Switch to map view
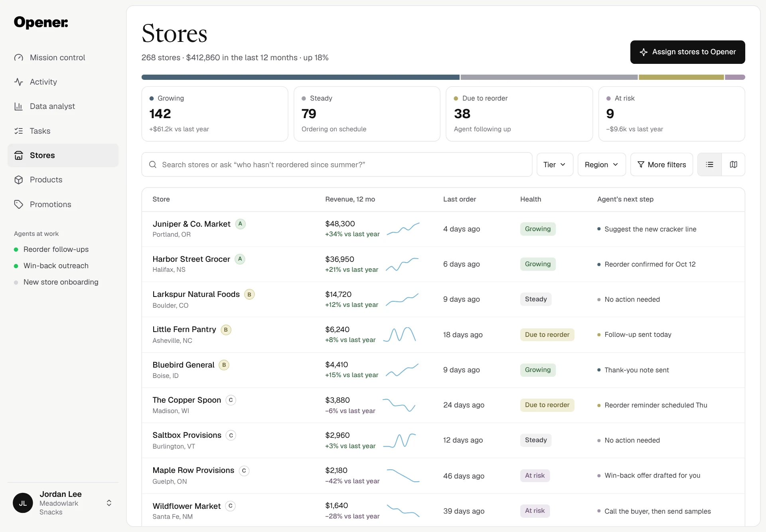The width and height of the screenshot is (766, 532). click(733, 164)
